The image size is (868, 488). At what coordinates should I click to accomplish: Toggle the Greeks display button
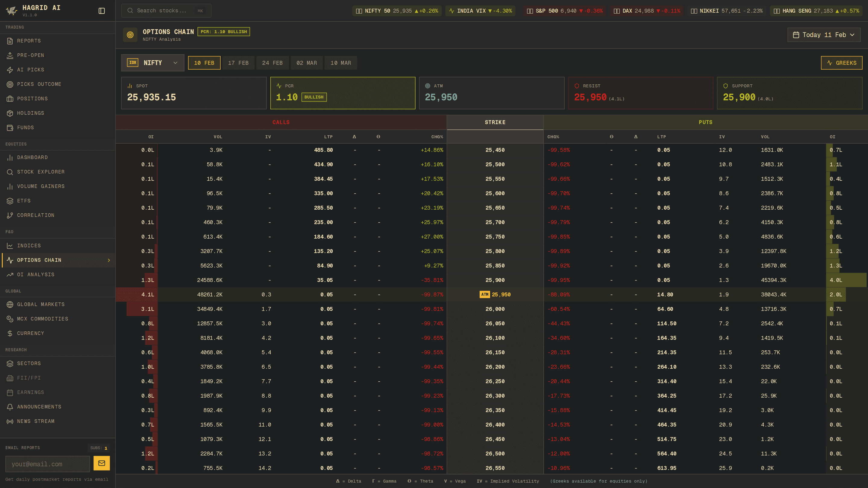[x=841, y=63]
